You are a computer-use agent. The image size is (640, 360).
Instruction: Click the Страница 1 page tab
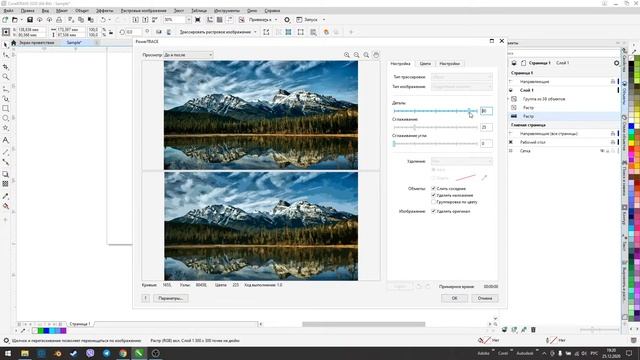[x=80, y=324]
